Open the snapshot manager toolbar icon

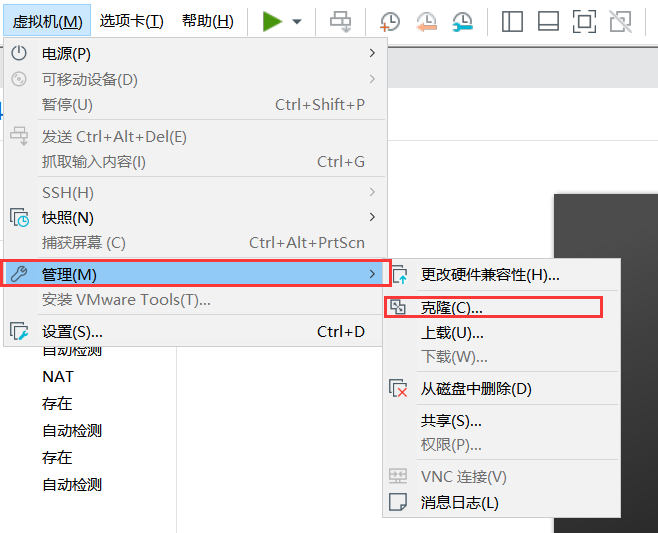point(462,21)
